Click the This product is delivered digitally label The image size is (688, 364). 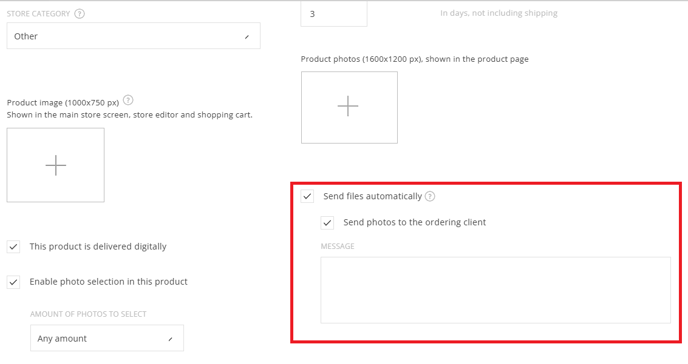pos(98,246)
